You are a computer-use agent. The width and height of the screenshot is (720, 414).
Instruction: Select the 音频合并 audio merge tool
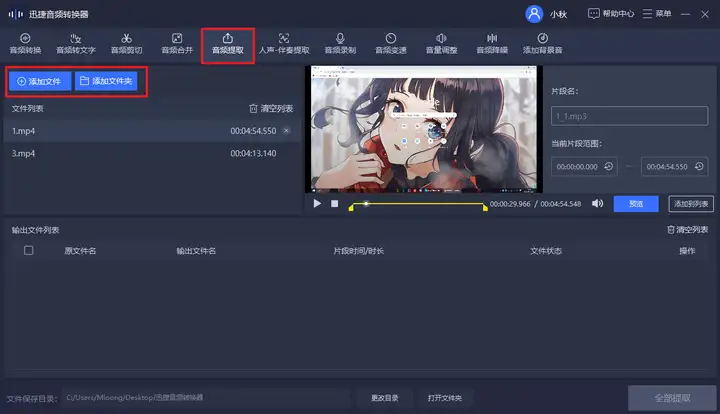[x=177, y=44]
